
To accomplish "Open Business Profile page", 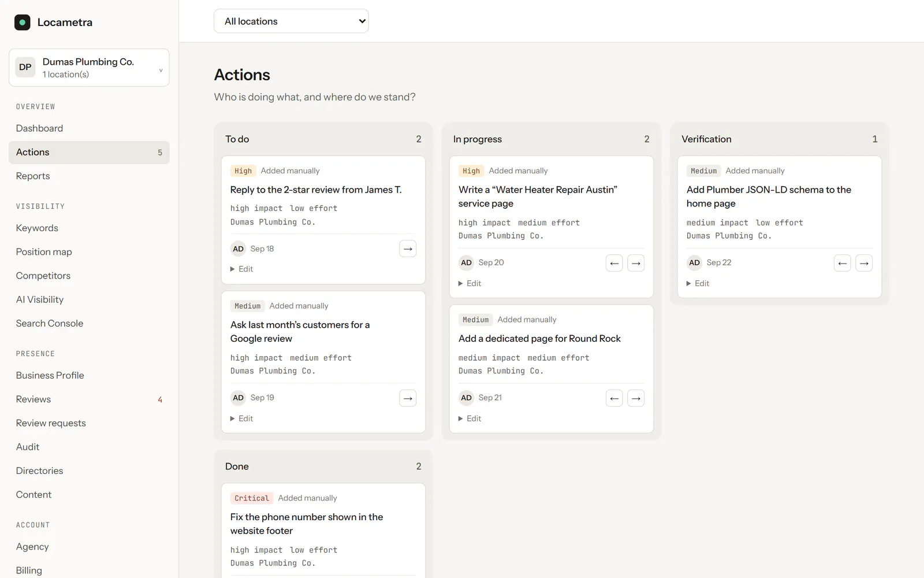I will pos(89,376).
